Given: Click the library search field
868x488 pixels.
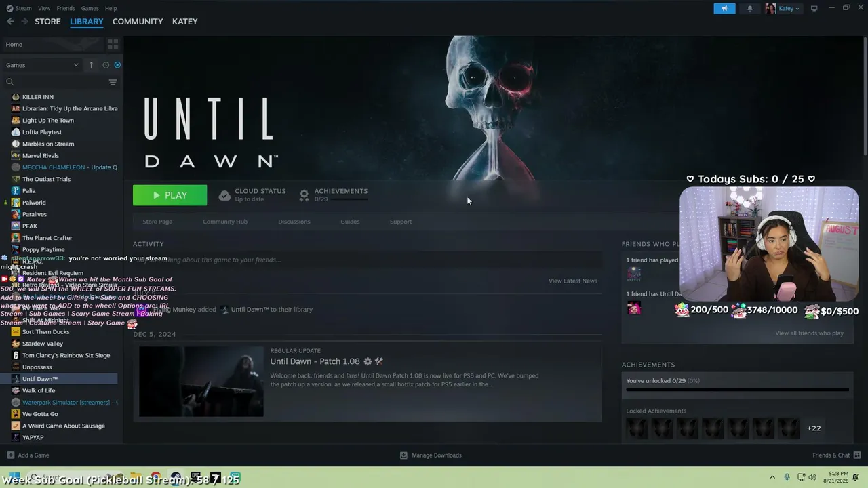Looking at the screenshot, I should coord(56,82).
